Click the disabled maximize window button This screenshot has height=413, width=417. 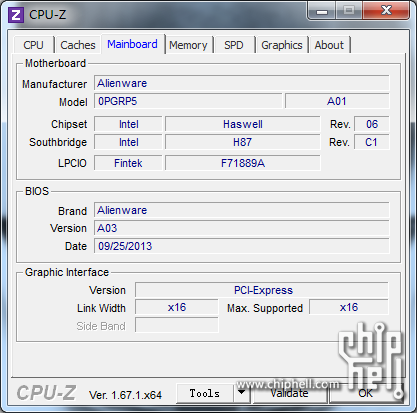point(349,11)
